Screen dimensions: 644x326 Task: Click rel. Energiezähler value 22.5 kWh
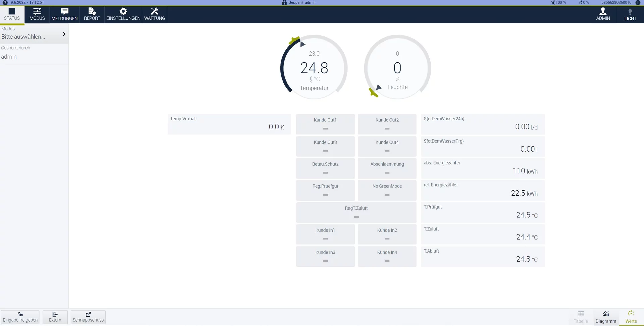[x=524, y=193]
